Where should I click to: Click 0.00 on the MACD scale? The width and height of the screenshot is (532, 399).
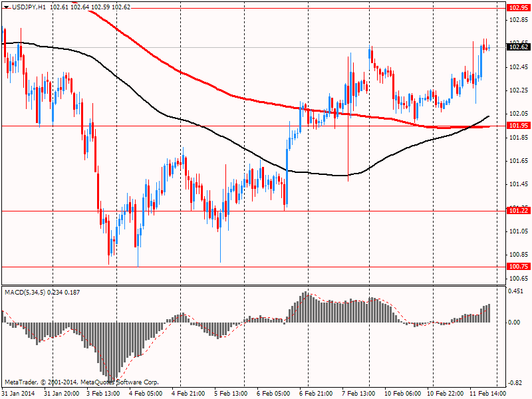514,322
